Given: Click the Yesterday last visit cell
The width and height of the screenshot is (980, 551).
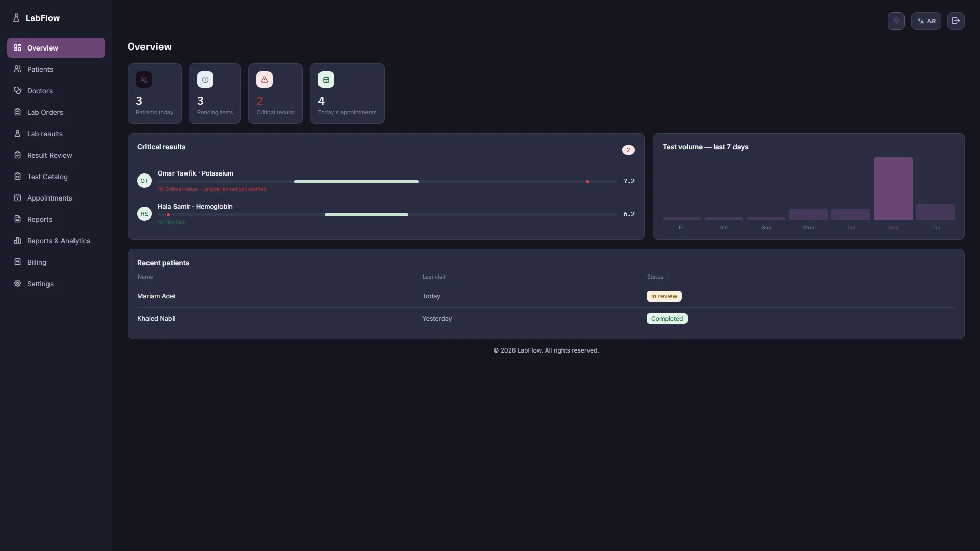Looking at the screenshot, I should [x=437, y=318].
